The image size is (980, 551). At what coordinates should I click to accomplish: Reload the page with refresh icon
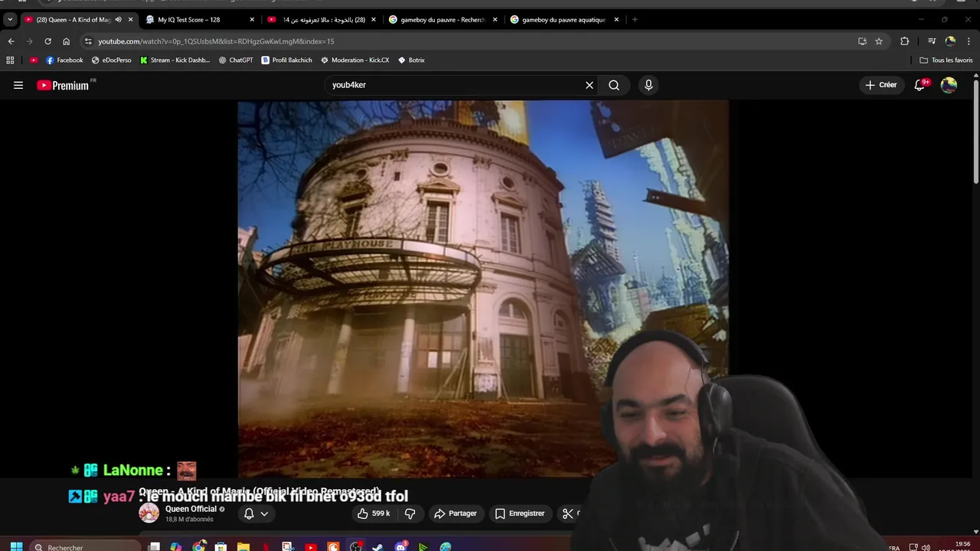coord(47,41)
